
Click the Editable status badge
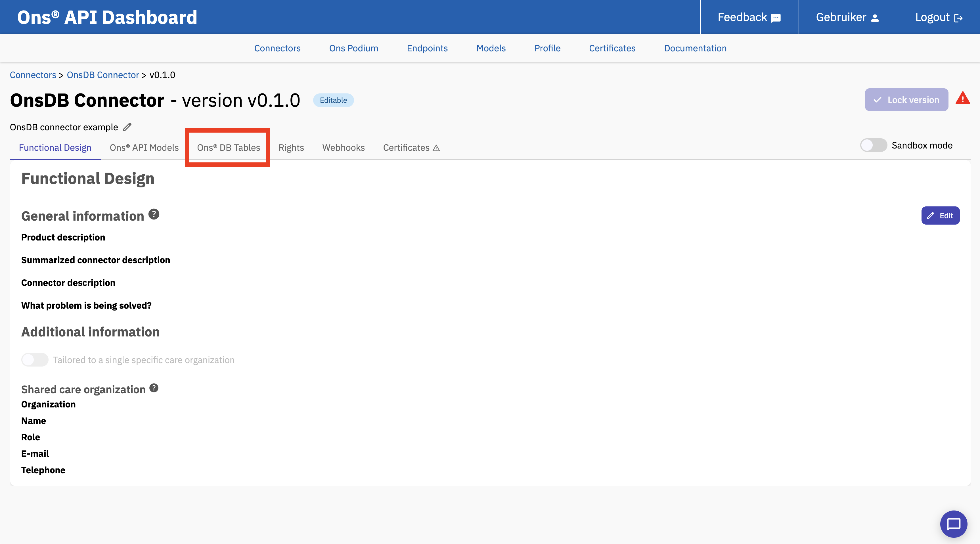pyautogui.click(x=333, y=100)
